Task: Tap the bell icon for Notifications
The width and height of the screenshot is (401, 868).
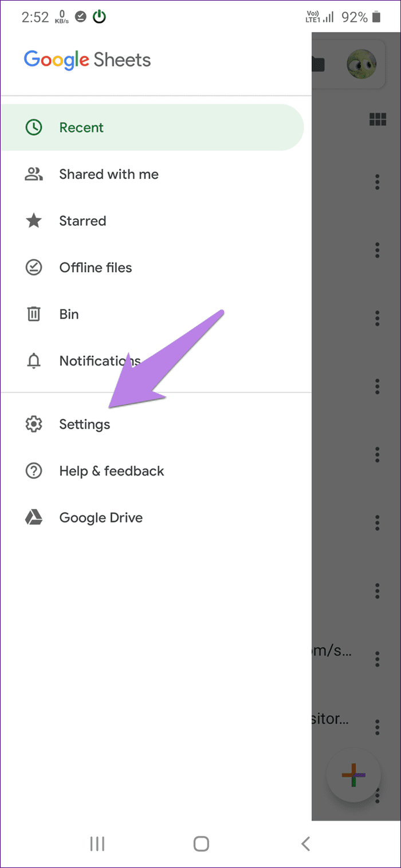Action: point(34,361)
